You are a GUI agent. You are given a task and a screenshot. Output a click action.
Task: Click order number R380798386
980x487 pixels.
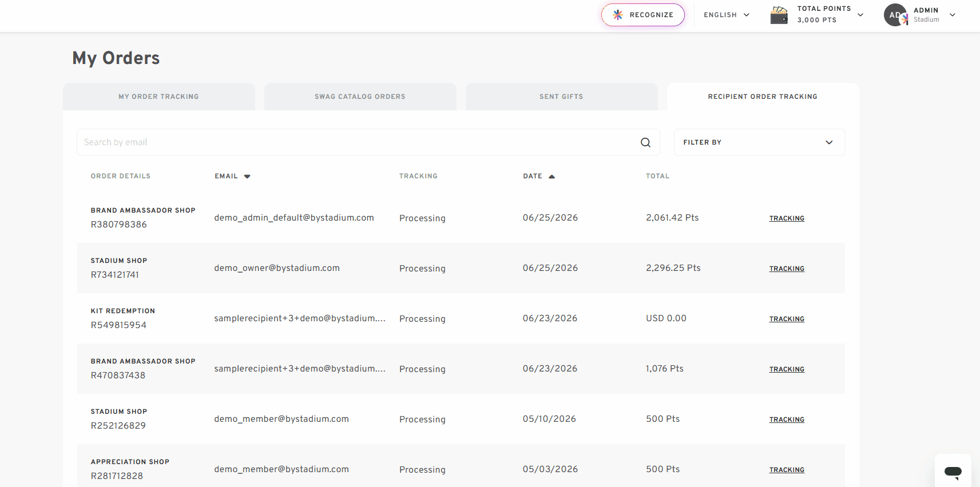[119, 225]
